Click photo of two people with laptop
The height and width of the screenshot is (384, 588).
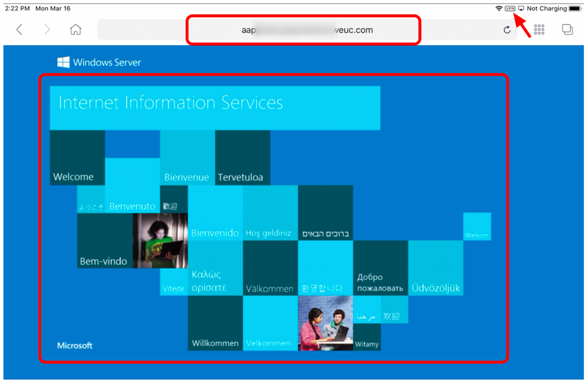click(325, 323)
